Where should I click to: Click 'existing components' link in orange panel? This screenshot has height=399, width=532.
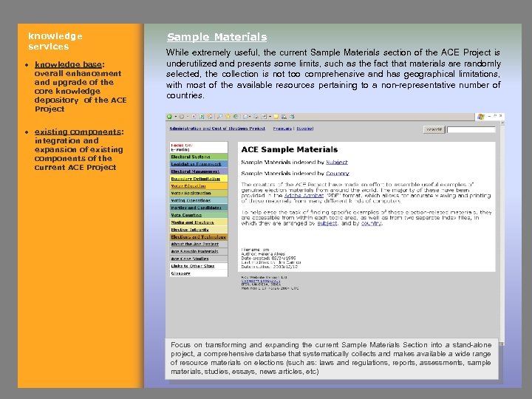coord(78,132)
